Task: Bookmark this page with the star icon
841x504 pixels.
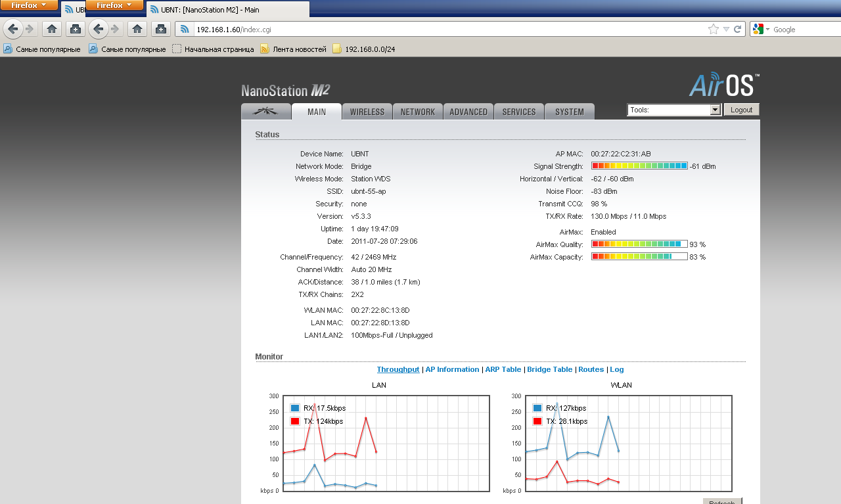Action: (714, 29)
